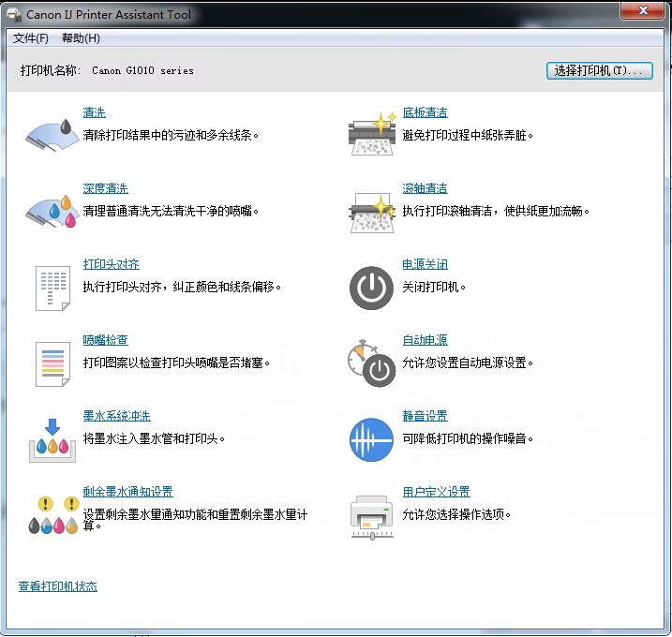Click the 打印机名称: label

pyautogui.click(x=51, y=70)
